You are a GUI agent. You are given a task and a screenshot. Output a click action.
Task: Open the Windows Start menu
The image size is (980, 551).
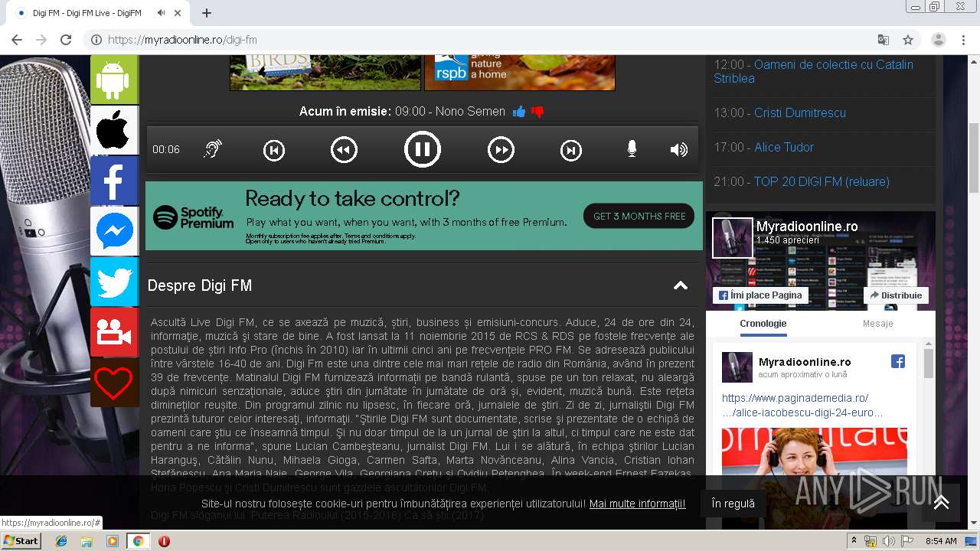[x=21, y=541]
